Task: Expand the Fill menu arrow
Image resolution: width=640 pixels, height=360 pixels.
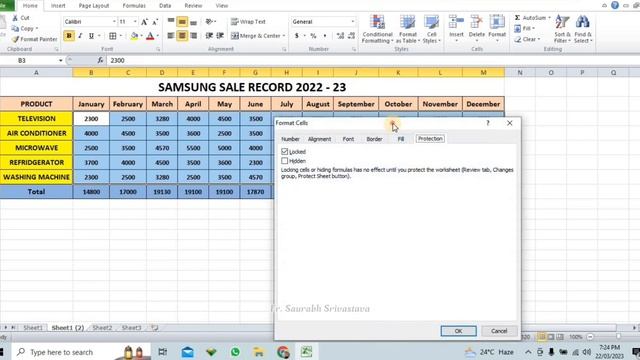Action: pyautogui.click(x=533, y=29)
